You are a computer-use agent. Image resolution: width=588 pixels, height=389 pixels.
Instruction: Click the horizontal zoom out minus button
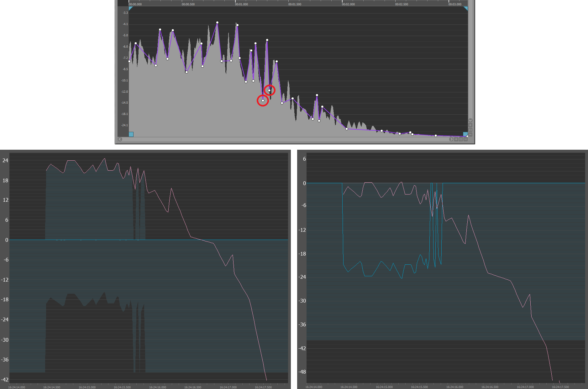[465, 139]
